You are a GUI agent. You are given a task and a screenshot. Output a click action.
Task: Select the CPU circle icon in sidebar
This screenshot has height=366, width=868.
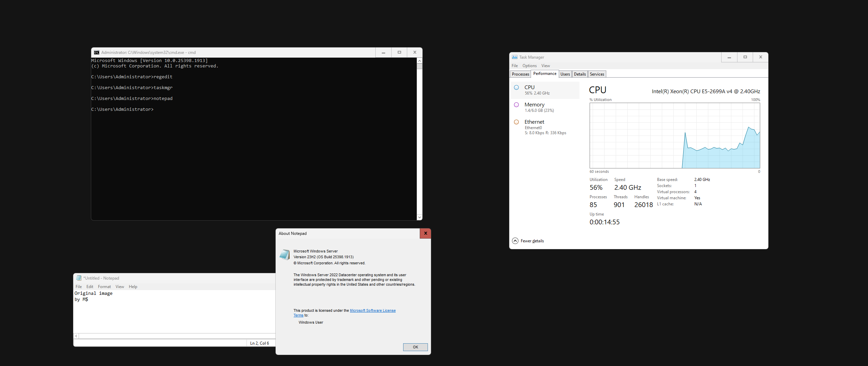click(x=516, y=87)
